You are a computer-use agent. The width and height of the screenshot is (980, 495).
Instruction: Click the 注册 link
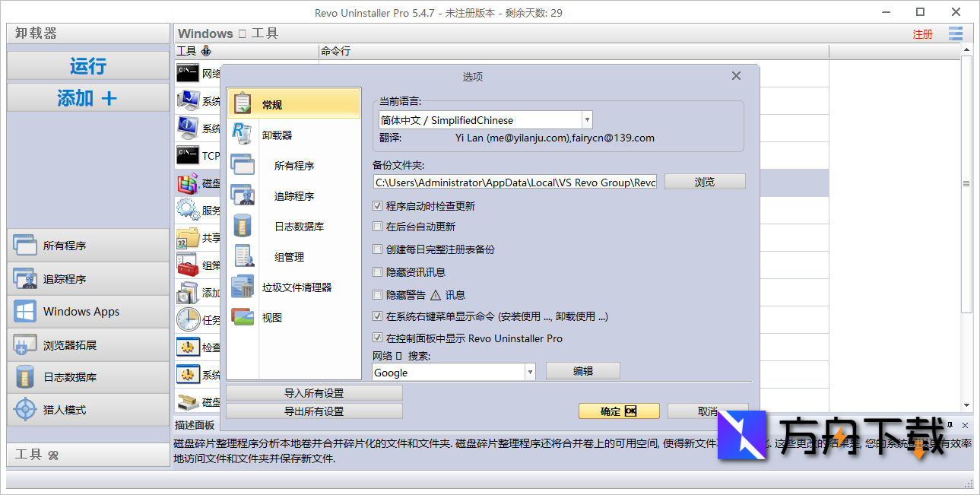coord(922,34)
